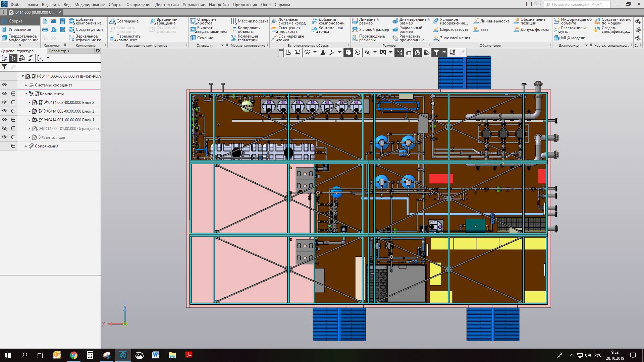The image size is (644, 362).
Task: Click the Совпадение mate icon
Action: tap(112, 21)
